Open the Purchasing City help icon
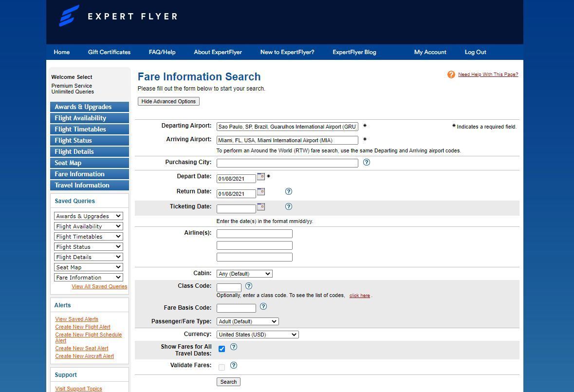The image size is (574, 392). pyautogui.click(x=367, y=162)
